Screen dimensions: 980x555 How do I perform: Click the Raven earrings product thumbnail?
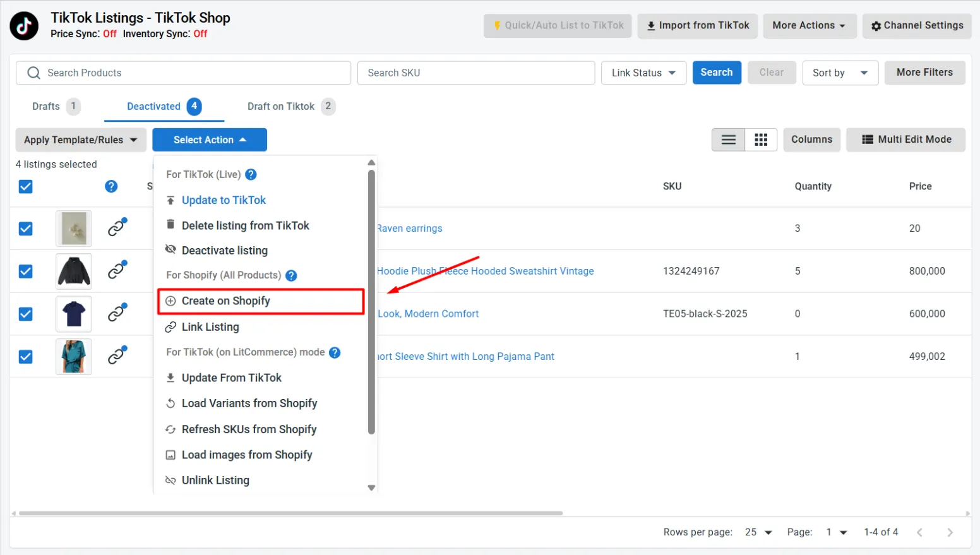coord(74,229)
